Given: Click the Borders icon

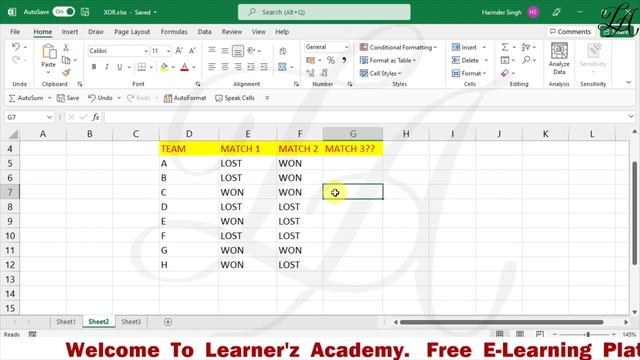Looking at the screenshot, I should [x=142, y=67].
